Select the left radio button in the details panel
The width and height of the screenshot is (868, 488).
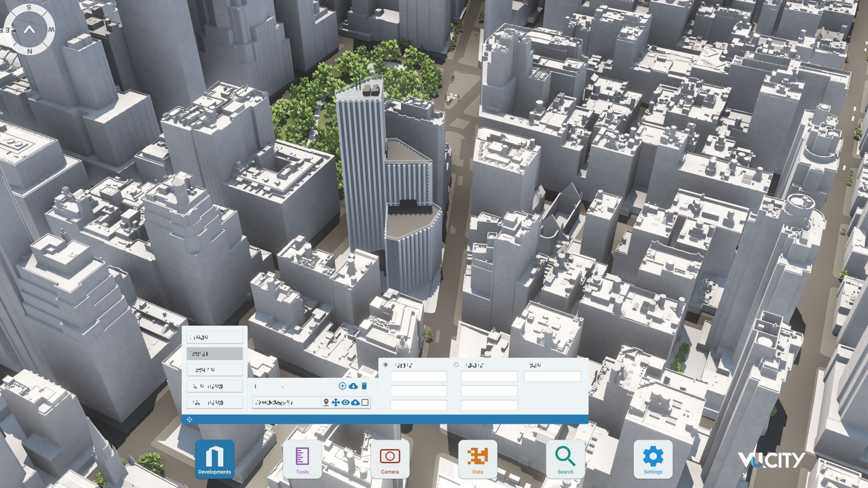385,364
